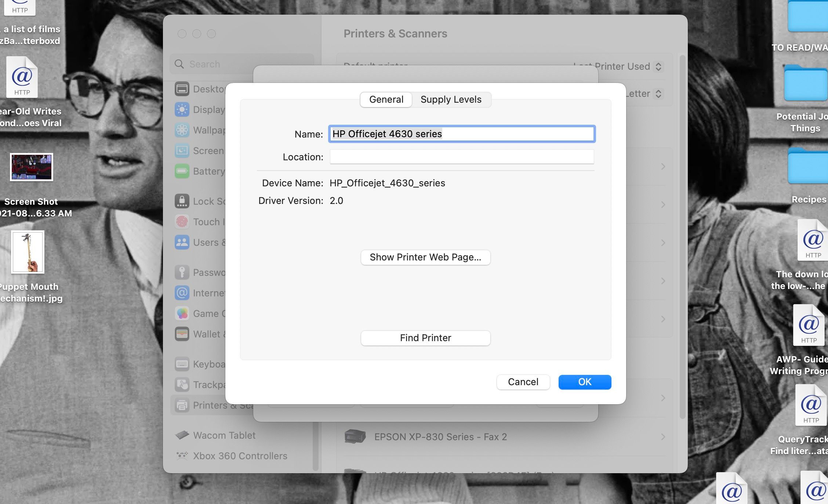Screen dimensions: 828x504
Task: Click the Keyboard settings icon
Action: 182,364
